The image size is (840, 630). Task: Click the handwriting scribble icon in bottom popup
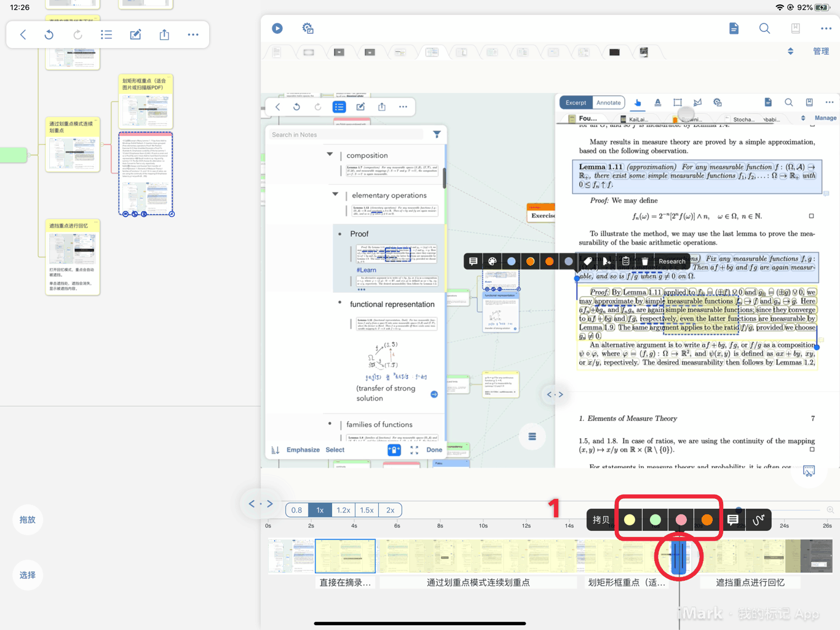click(x=758, y=520)
